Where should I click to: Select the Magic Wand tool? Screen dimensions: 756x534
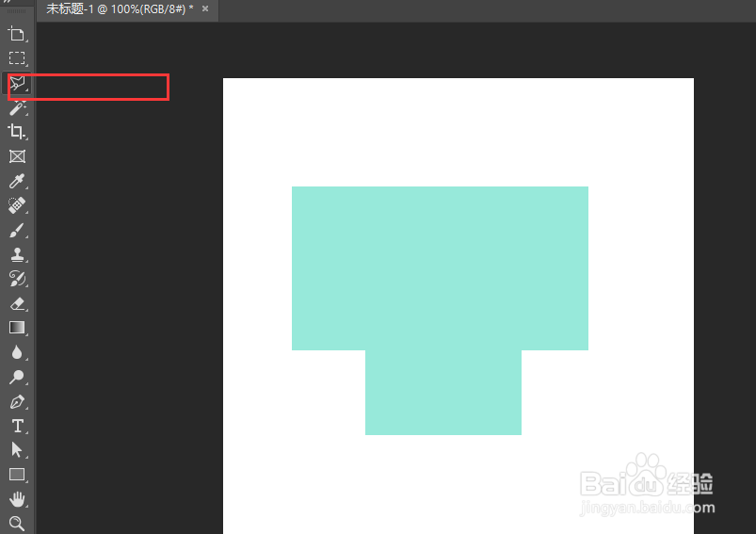click(17, 107)
